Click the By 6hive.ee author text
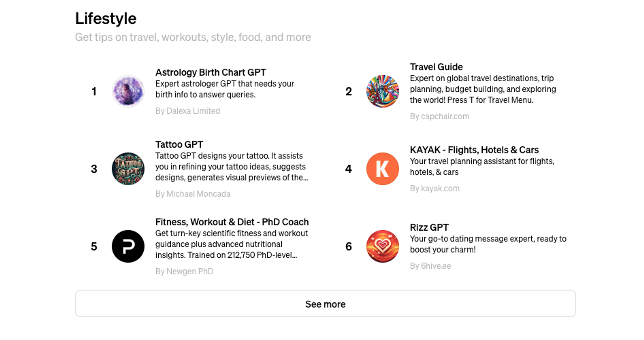Image resolution: width=644 pixels, height=340 pixels. (x=430, y=266)
